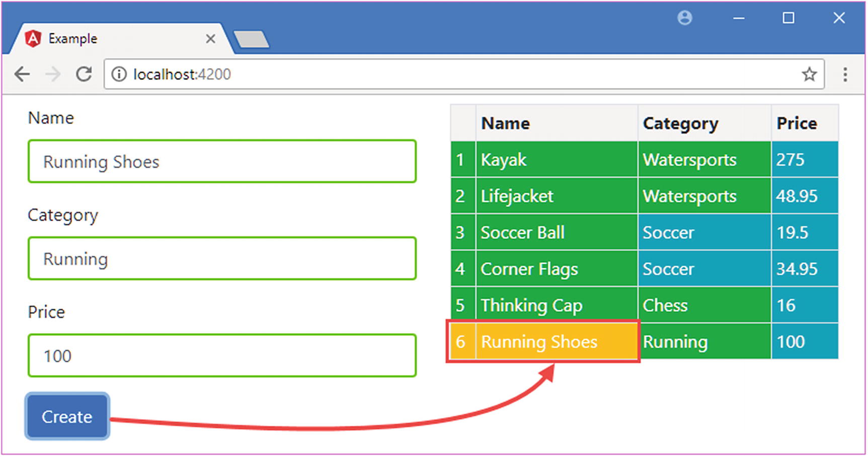Click row number 1 cell
868x457 pixels.
pyautogui.click(x=463, y=160)
